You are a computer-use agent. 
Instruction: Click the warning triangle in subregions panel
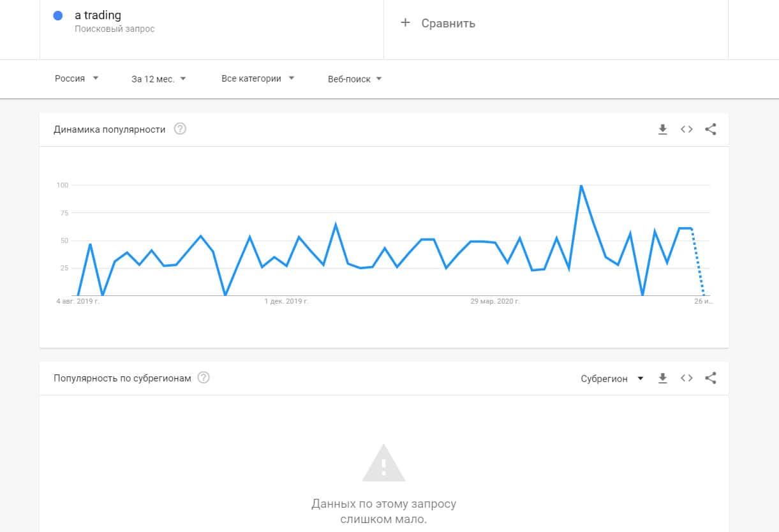click(x=383, y=463)
